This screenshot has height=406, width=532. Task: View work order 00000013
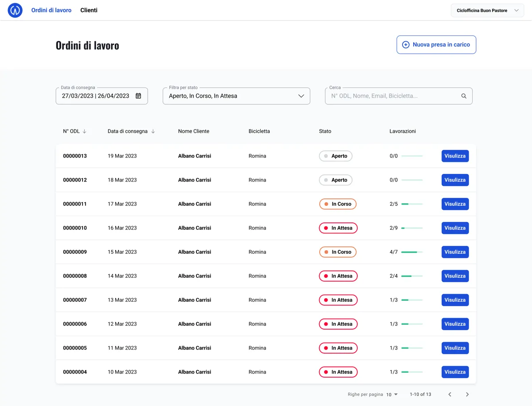point(455,156)
